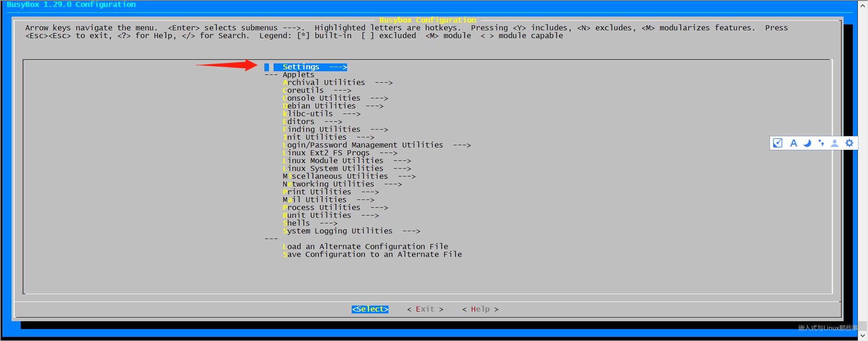Toggle the English letter A mode

(793, 143)
